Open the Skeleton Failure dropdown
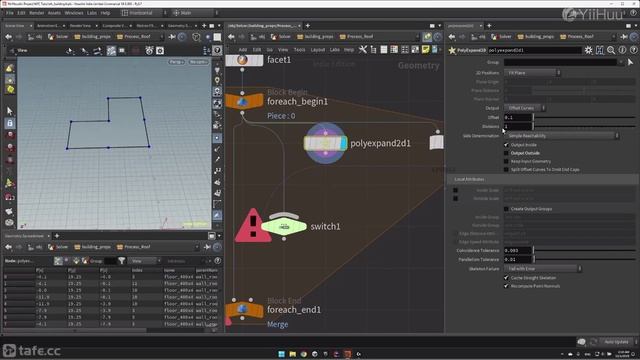The image size is (640, 360). [x=543, y=269]
